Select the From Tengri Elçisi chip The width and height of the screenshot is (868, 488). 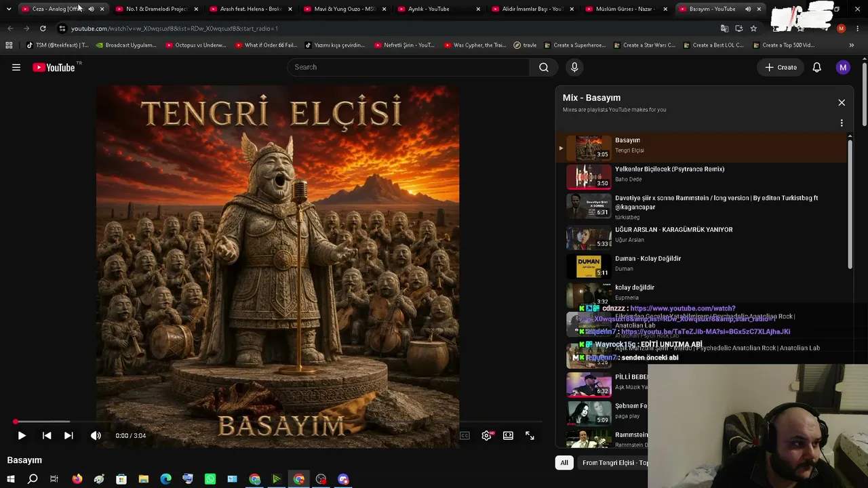pyautogui.click(x=614, y=462)
